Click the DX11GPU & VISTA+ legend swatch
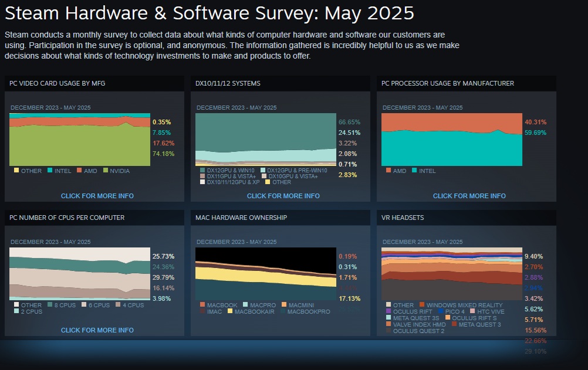The width and height of the screenshot is (588, 370). coord(202,176)
